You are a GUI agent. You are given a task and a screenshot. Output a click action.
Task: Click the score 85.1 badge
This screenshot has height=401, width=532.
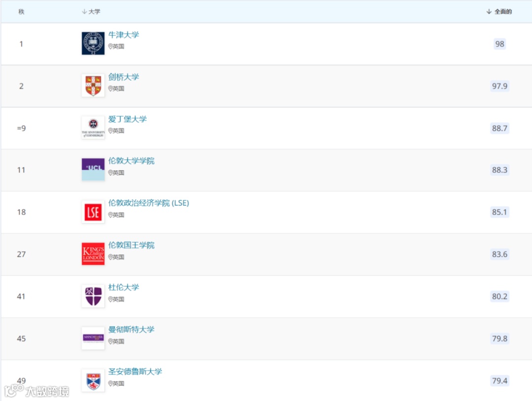coord(499,212)
